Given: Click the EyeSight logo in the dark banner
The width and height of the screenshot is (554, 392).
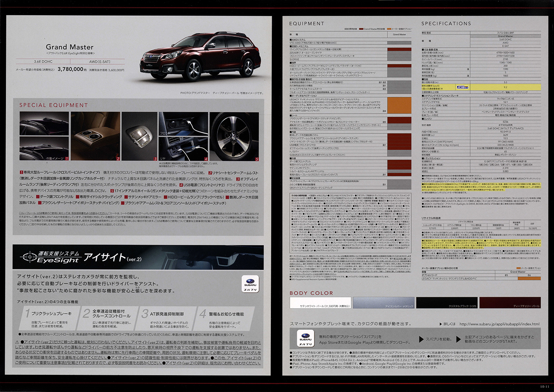Looking at the screenshot, I should (52, 257).
